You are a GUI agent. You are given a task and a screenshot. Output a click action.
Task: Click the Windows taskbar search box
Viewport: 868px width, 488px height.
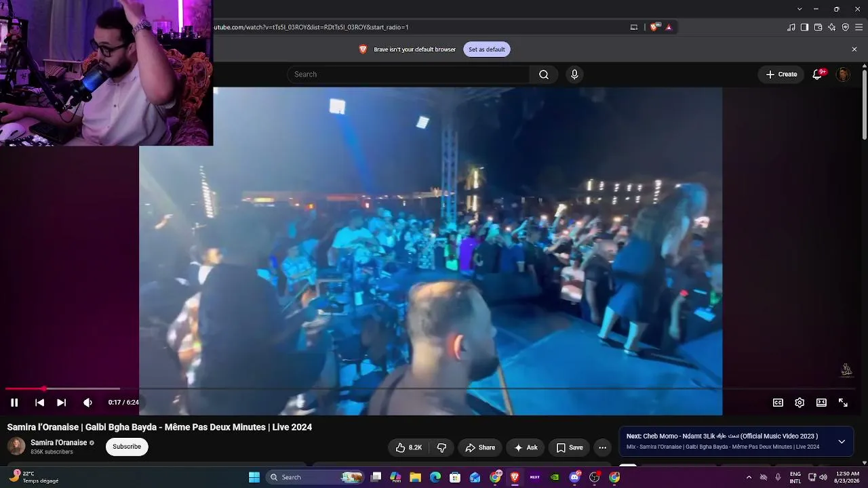pos(315,477)
